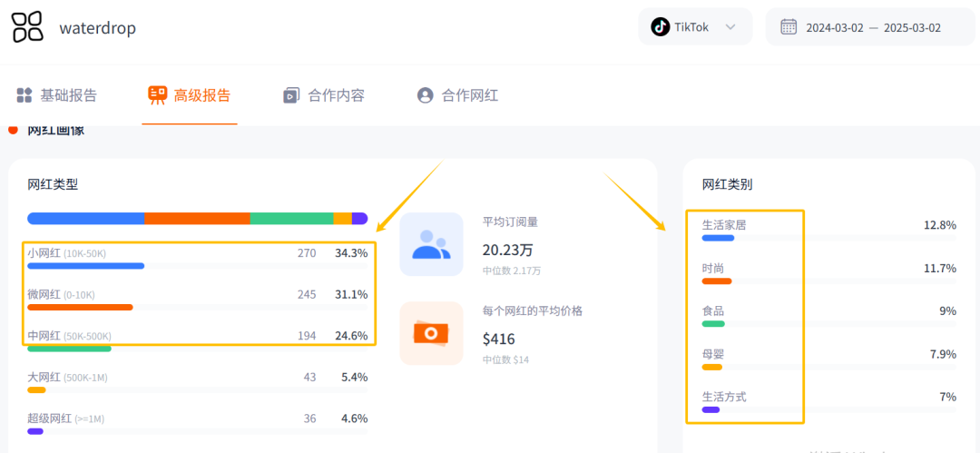
Task: Click the 生活方式 category label
Action: [x=724, y=397]
